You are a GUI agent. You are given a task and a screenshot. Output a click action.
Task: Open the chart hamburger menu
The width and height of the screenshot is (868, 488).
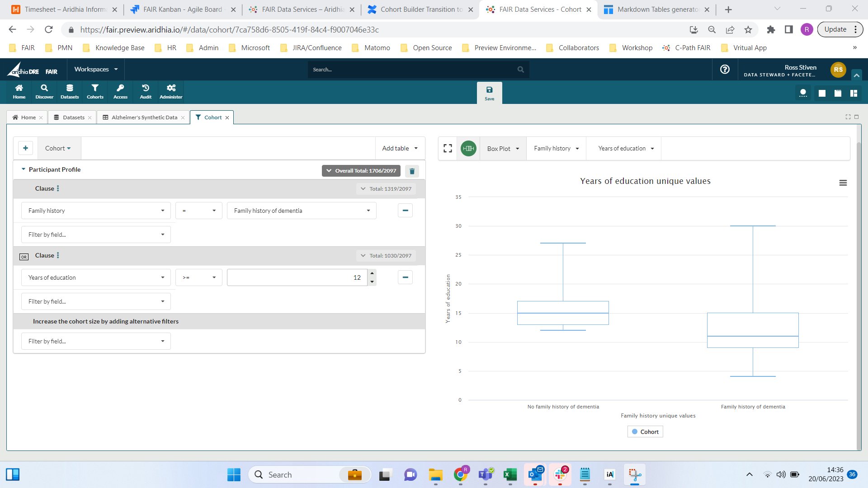(843, 183)
